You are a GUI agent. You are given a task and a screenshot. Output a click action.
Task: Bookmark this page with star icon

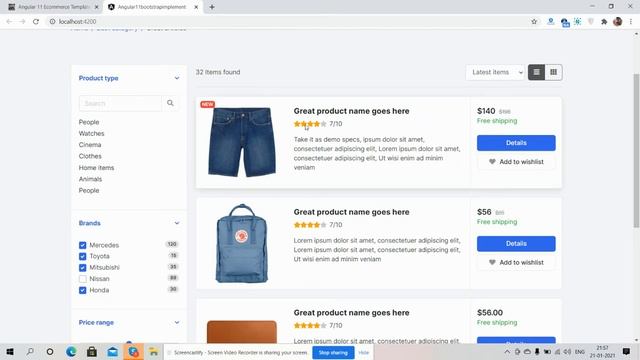click(x=534, y=22)
